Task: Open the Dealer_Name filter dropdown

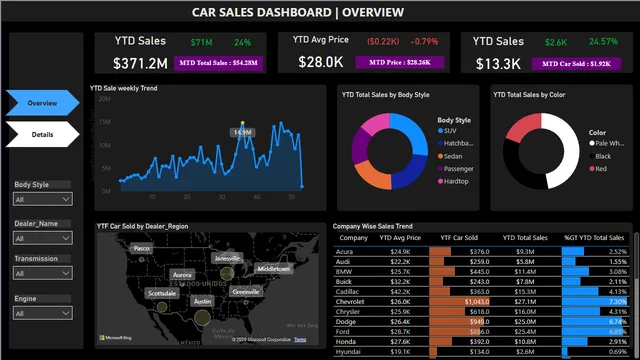Action: [x=42, y=238]
